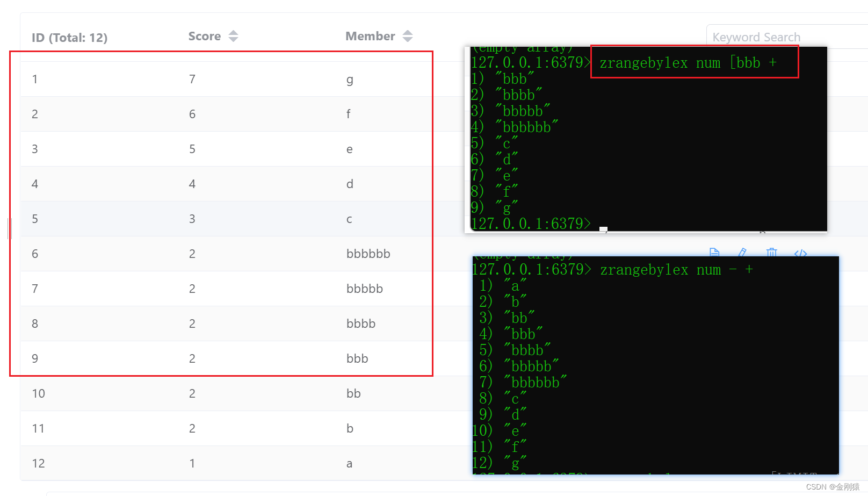This screenshot has width=868, height=496.
Task: Select member cell 'bbb' in row 9
Action: click(357, 358)
